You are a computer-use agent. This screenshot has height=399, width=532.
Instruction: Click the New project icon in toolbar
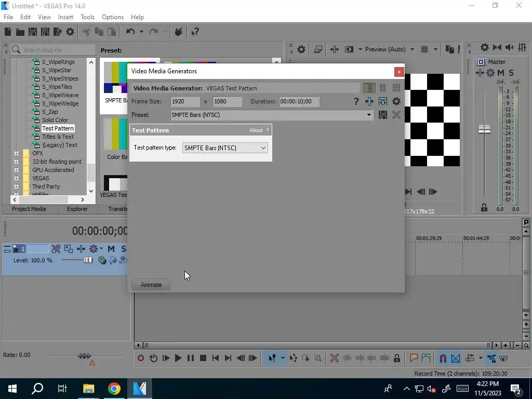click(8, 32)
